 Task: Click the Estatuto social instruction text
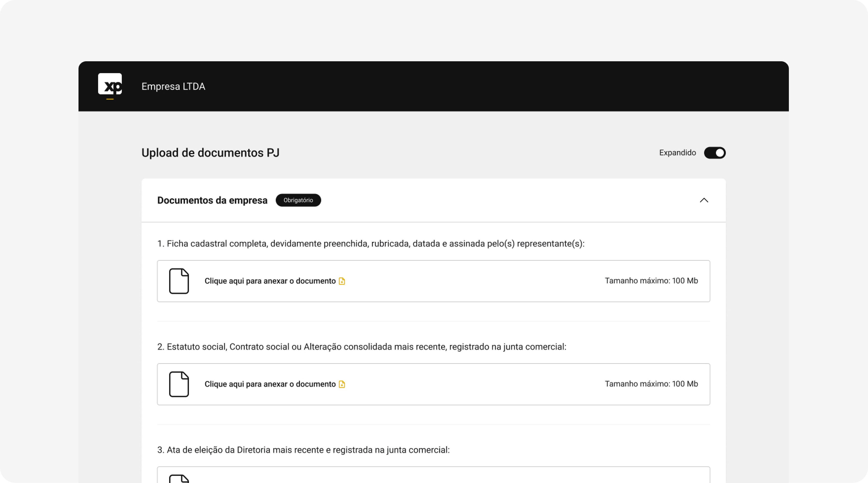tap(362, 346)
